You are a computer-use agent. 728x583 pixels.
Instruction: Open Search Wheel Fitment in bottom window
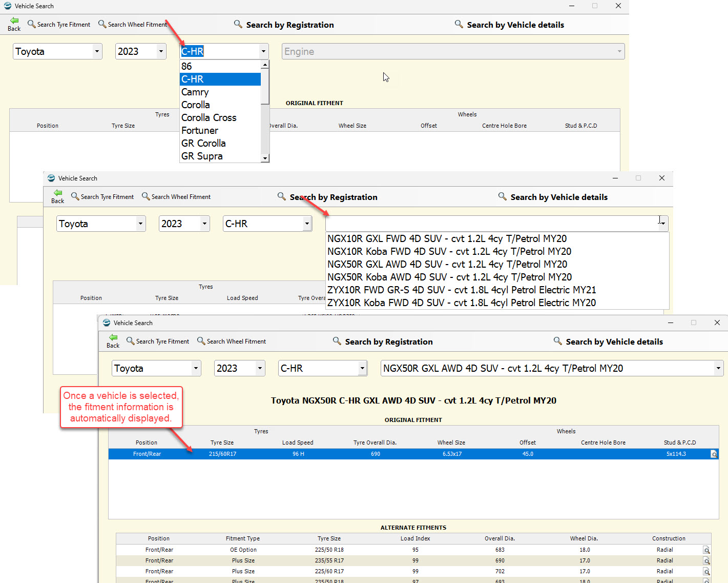pos(232,341)
